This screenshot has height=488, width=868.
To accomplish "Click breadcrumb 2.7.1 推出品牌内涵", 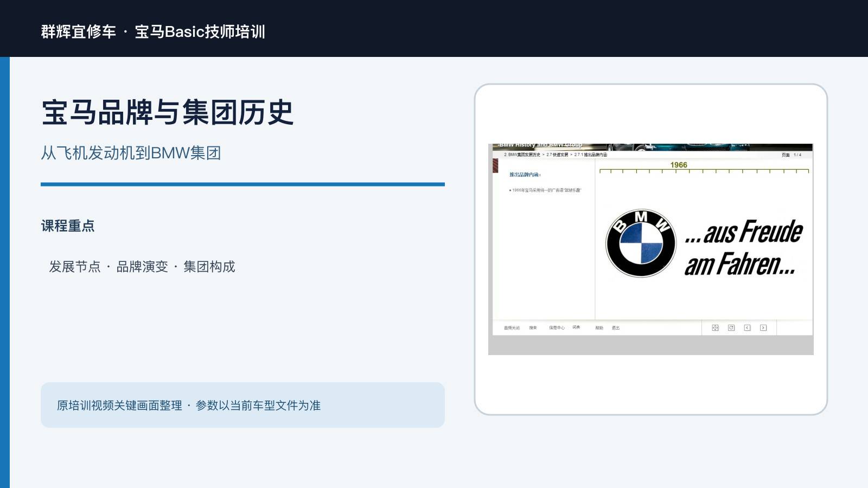I will point(591,155).
